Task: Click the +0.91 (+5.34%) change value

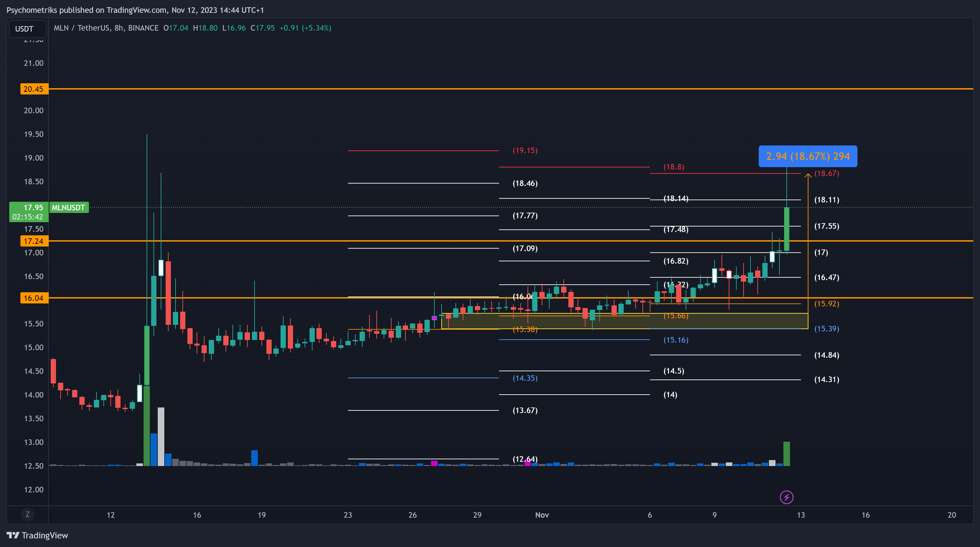Action: click(305, 28)
